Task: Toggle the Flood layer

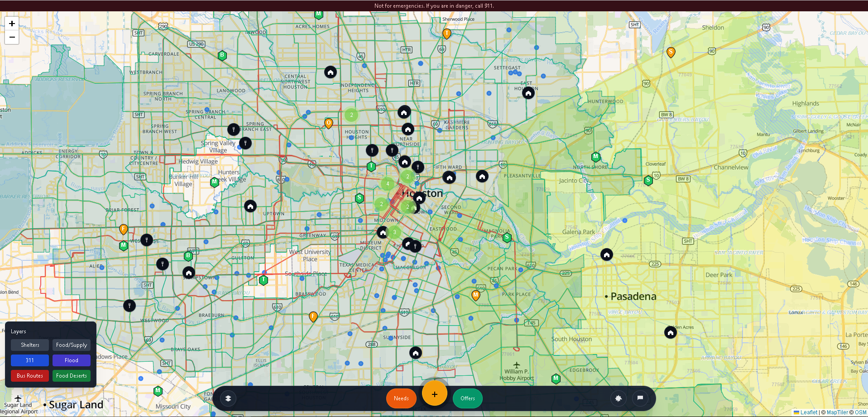Action: coord(72,360)
